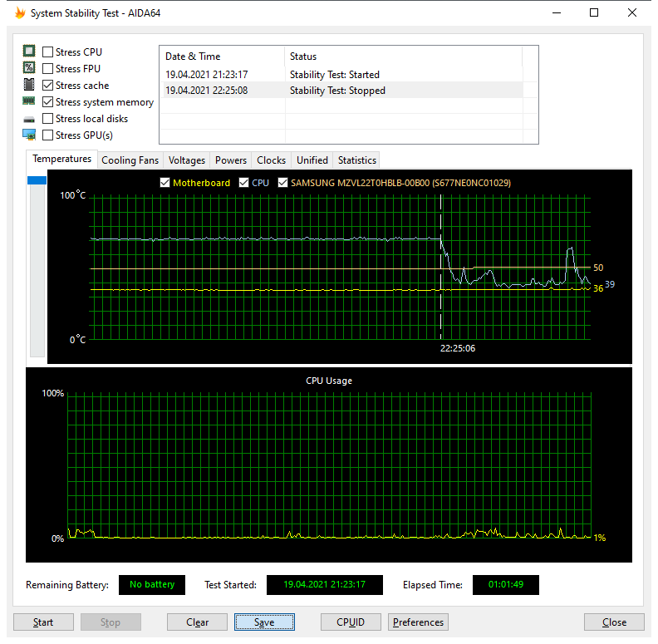658x644 pixels.
Task: Click the disk drive icon beside Stress local disks
Action: pos(29,120)
